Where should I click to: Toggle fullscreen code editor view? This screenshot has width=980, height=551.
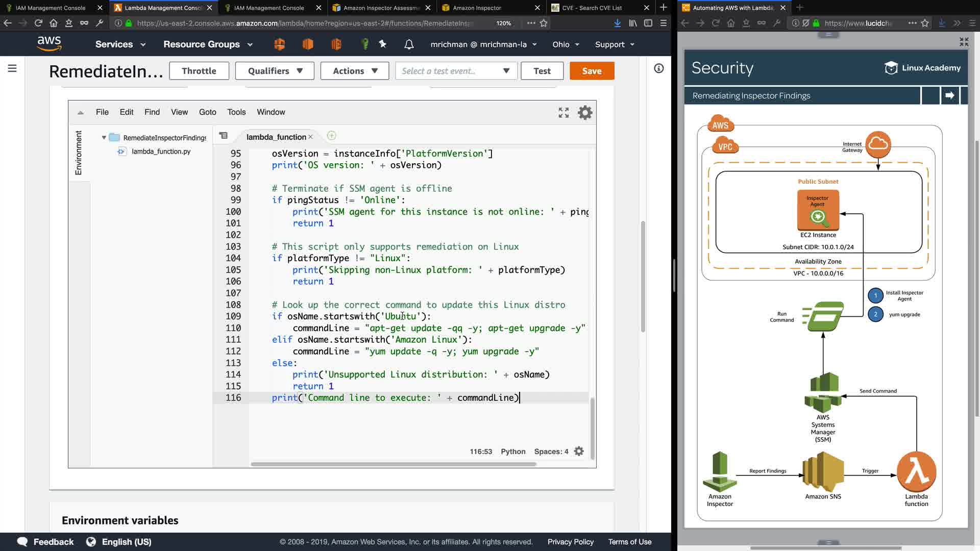(563, 113)
